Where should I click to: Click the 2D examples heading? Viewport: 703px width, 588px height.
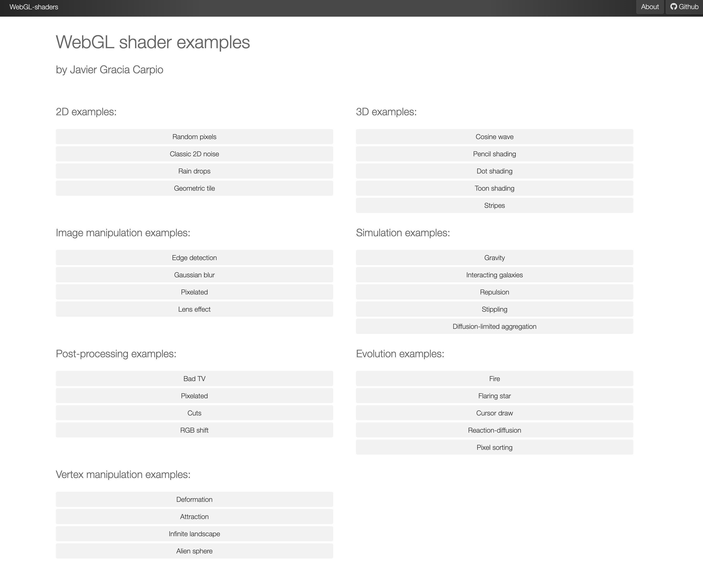[x=86, y=112]
